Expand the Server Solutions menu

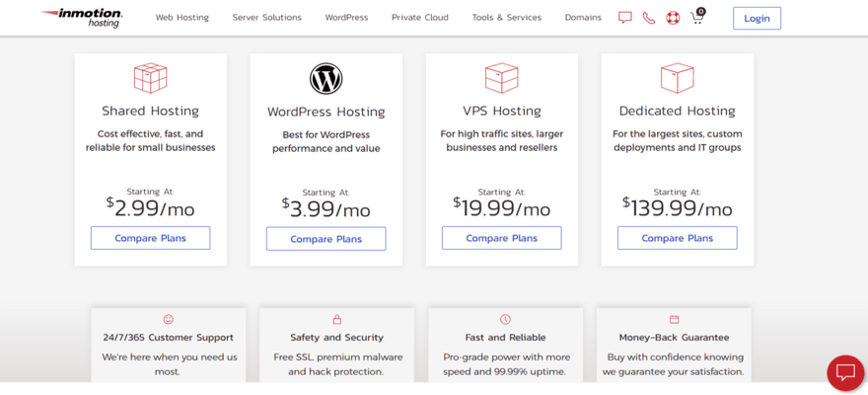point(267,18)
